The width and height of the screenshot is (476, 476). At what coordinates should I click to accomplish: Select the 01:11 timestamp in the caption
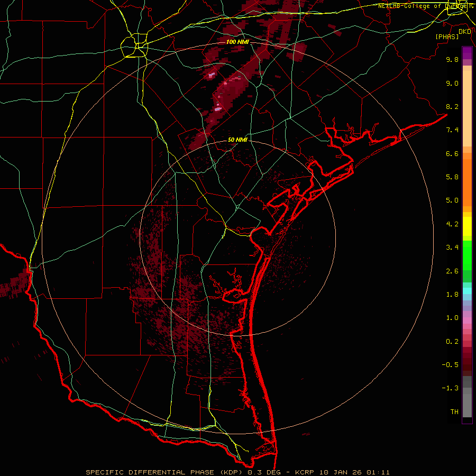click(378, 472)
